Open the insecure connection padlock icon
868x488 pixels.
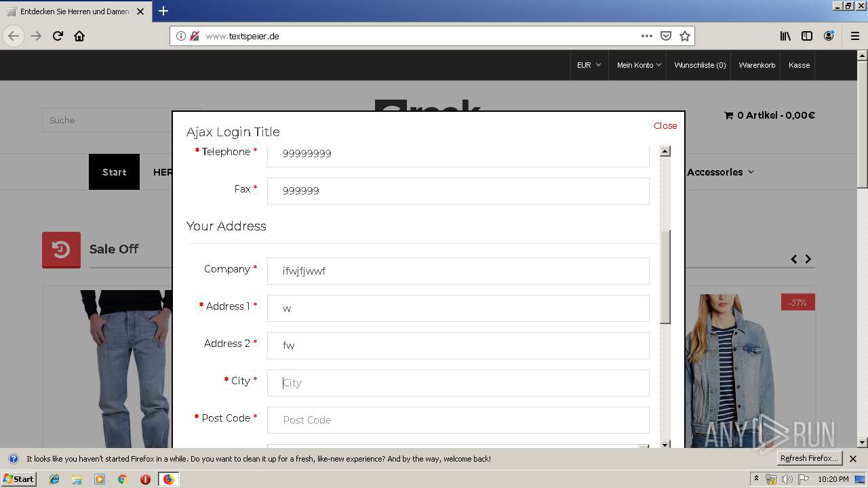coord(195,36)
